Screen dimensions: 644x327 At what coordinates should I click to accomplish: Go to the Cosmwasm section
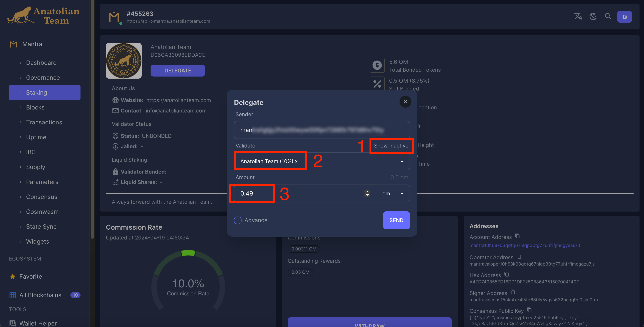click(x=45, y=212)
